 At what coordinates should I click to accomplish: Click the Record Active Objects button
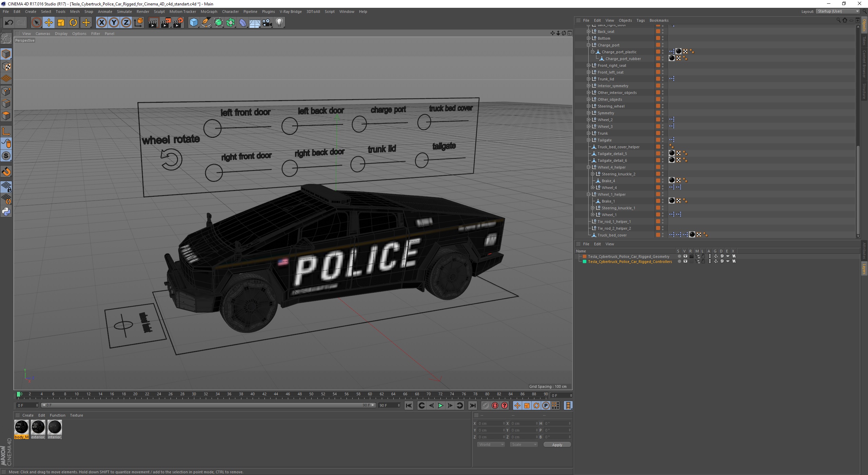click(486, 405)
